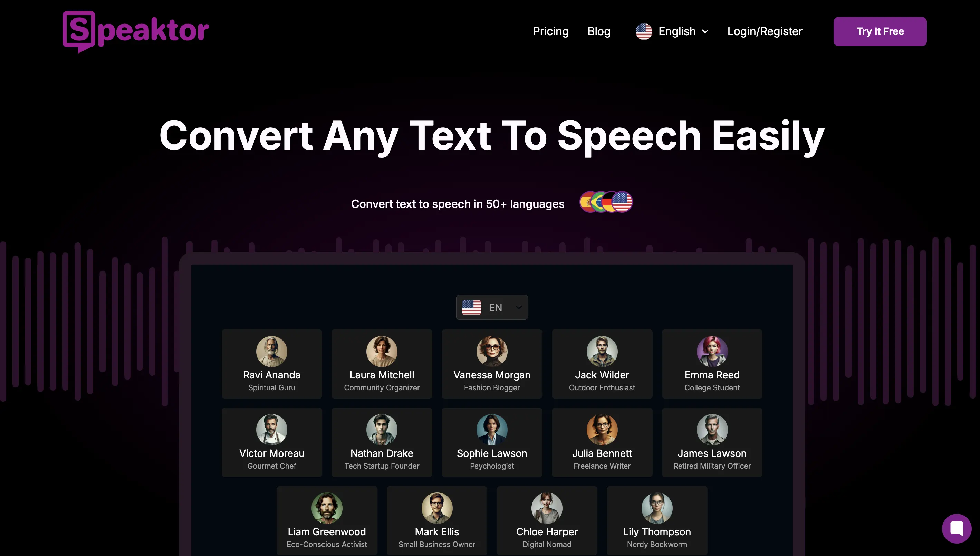Click the Blog menu item

(x=599, y=32)
